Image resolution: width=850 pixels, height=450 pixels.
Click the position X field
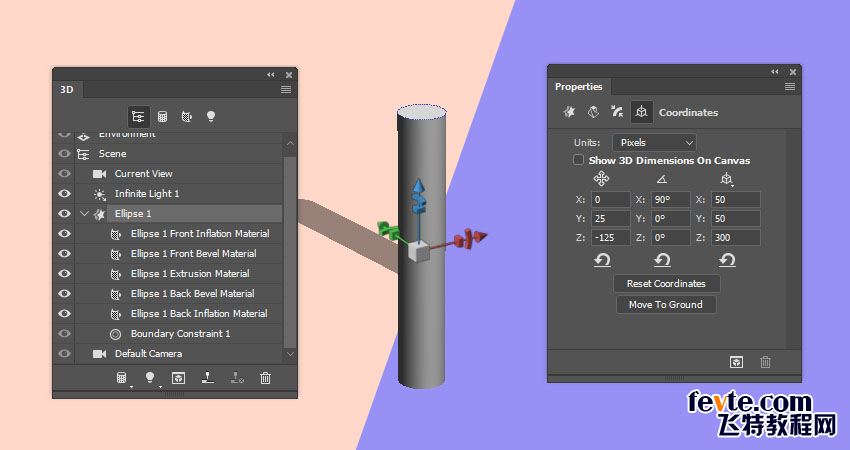pos(610,200)
